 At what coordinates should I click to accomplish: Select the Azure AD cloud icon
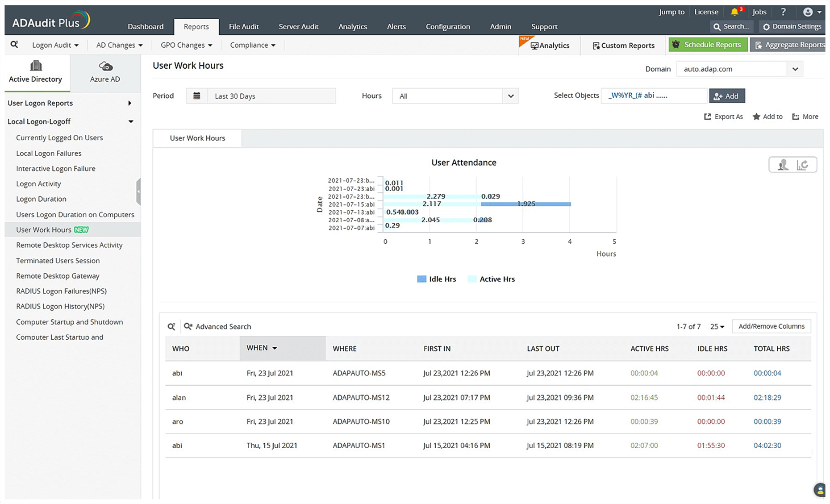[x=105, y=67]
